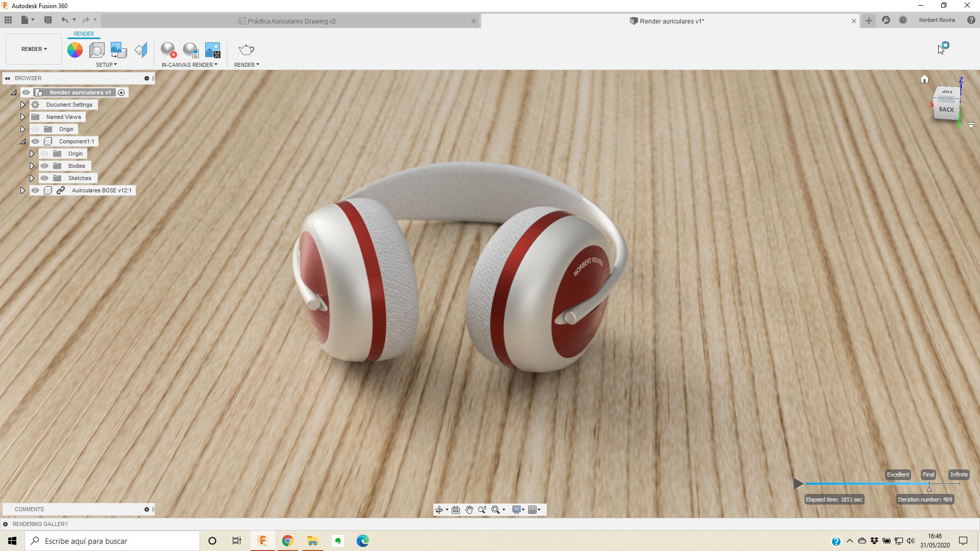
Task: Toggle visibility of Auriculares BOSE component
Action: click(35, 190)
